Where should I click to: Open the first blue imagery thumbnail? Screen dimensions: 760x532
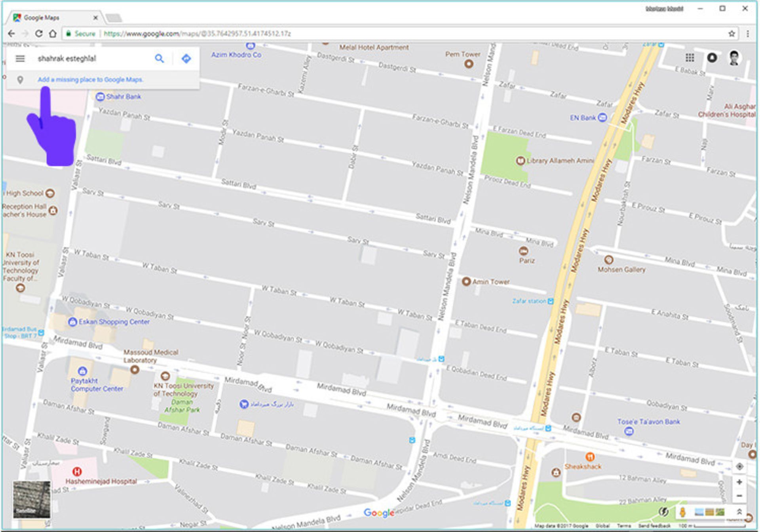[699, 512]
